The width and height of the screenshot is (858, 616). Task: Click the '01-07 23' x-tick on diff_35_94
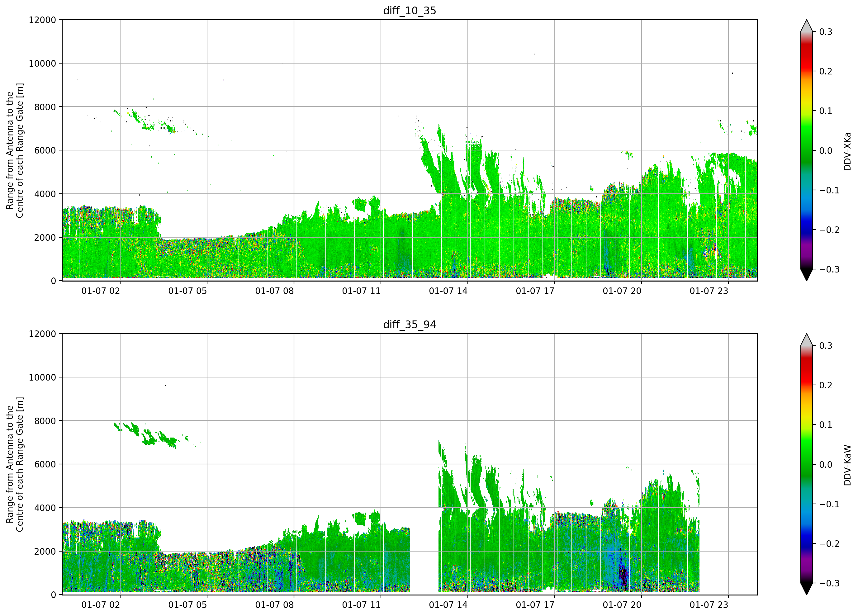click(709, 605)
